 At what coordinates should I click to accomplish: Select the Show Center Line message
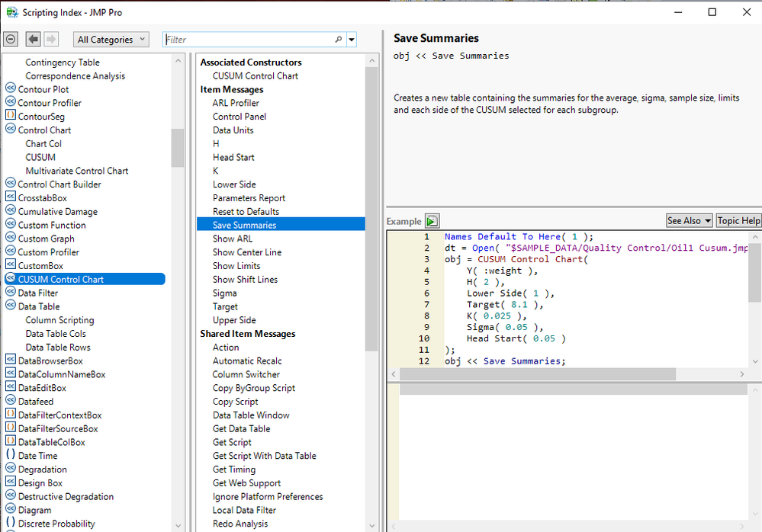tap(247, 252)
